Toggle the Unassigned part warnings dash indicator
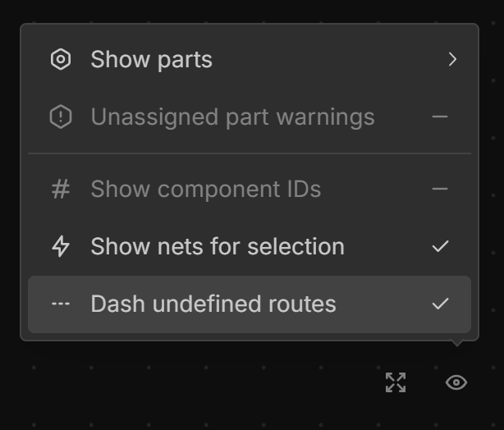 coord(441,117)
